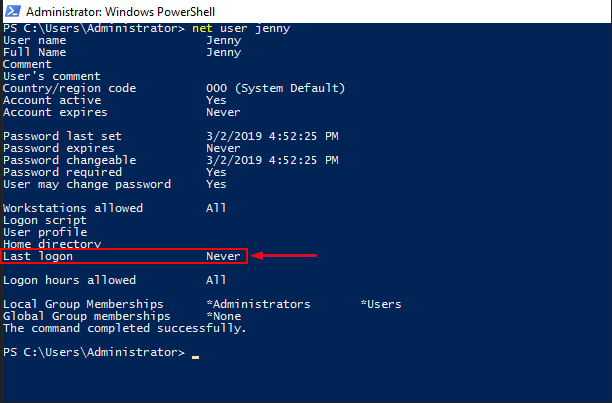Click the "User may change password" label
The image size is (612, 403).
pos(87,184)
